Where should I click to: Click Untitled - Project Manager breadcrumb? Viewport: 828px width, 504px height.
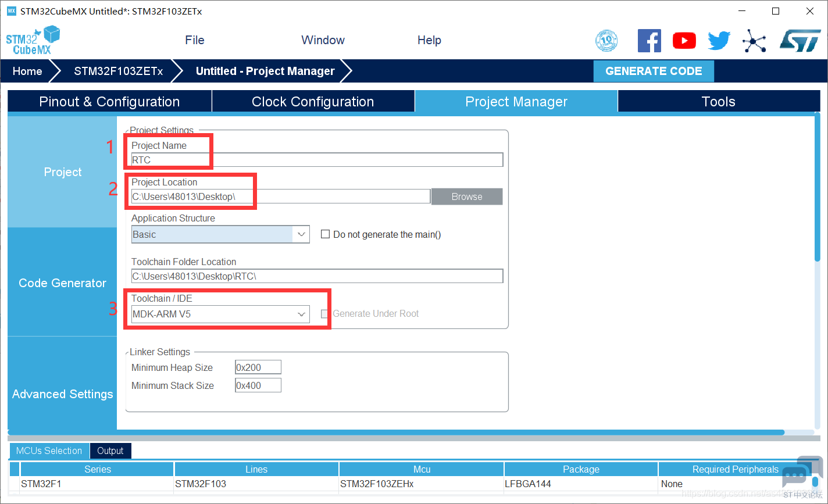(265, 71)
